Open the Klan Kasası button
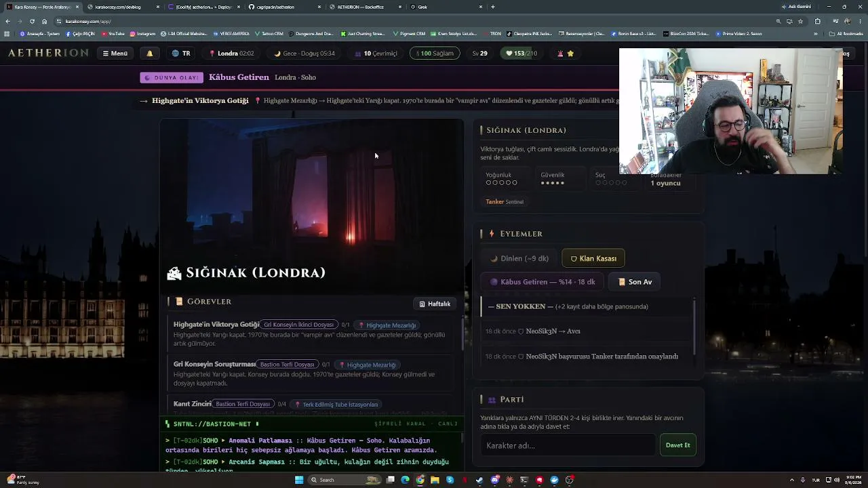The image size is (868, 488). click(x=593, y=258)
